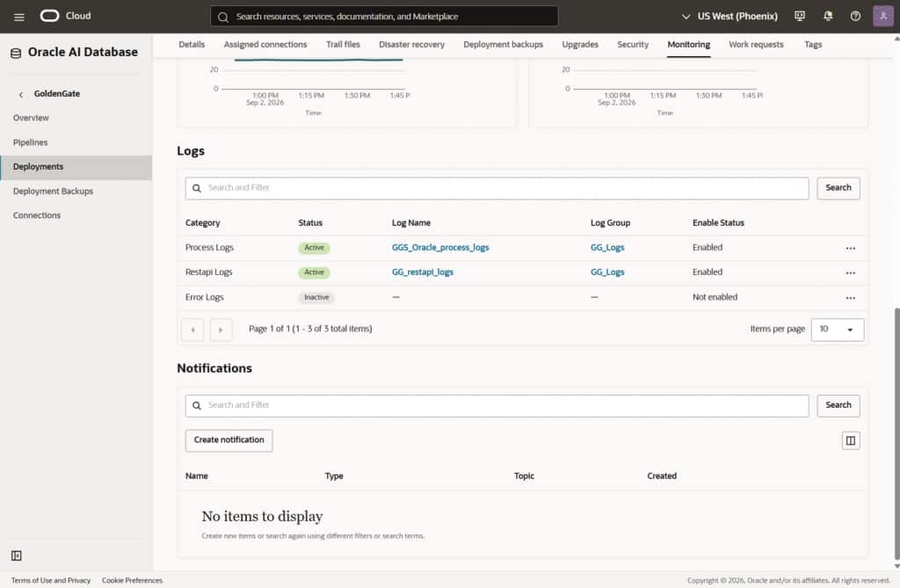Click the Oracle AI Database service icon
The width and height of the screenshot is (900, 588).
click(x=16, y=53)
